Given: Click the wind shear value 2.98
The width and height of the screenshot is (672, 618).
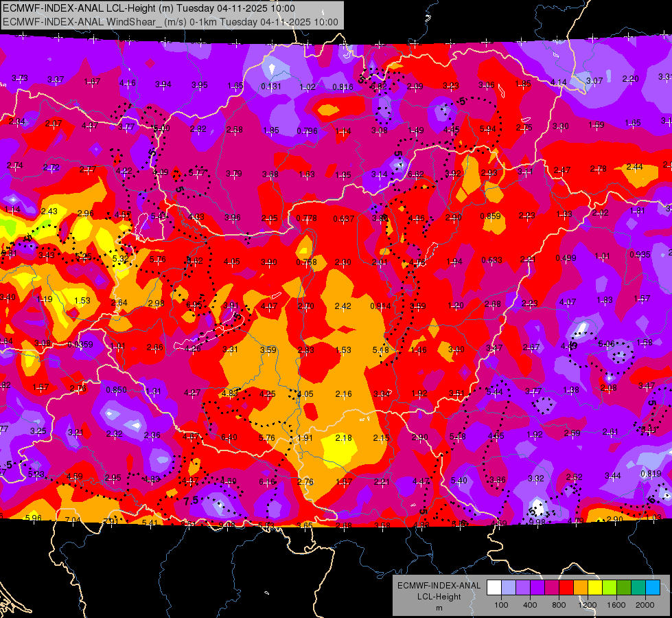Looking at the screenshot, I should [157, 304].
